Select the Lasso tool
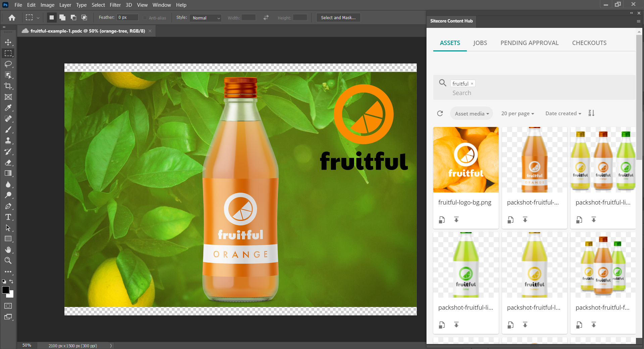 (x=8, y=64)
